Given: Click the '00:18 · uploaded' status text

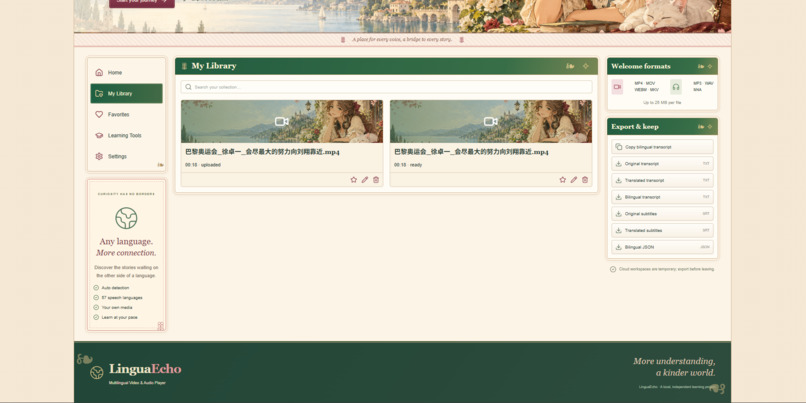Looking at the screenshot, I should pos(203,165).
